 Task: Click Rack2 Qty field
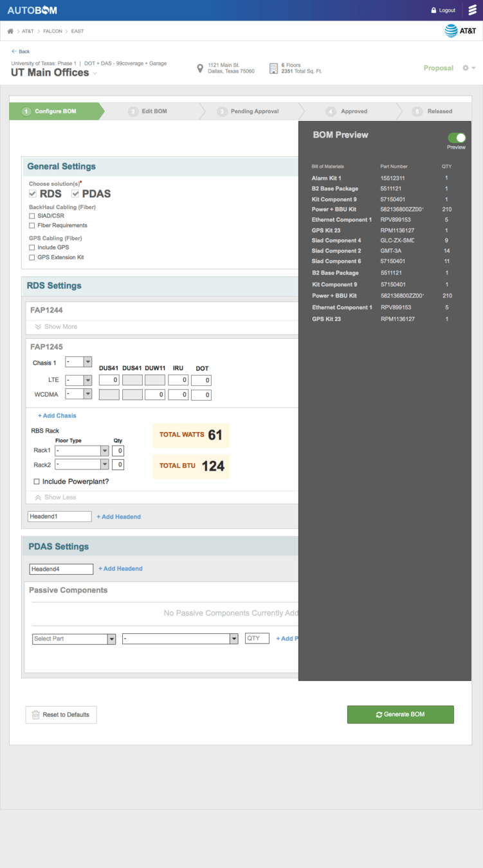118,464
